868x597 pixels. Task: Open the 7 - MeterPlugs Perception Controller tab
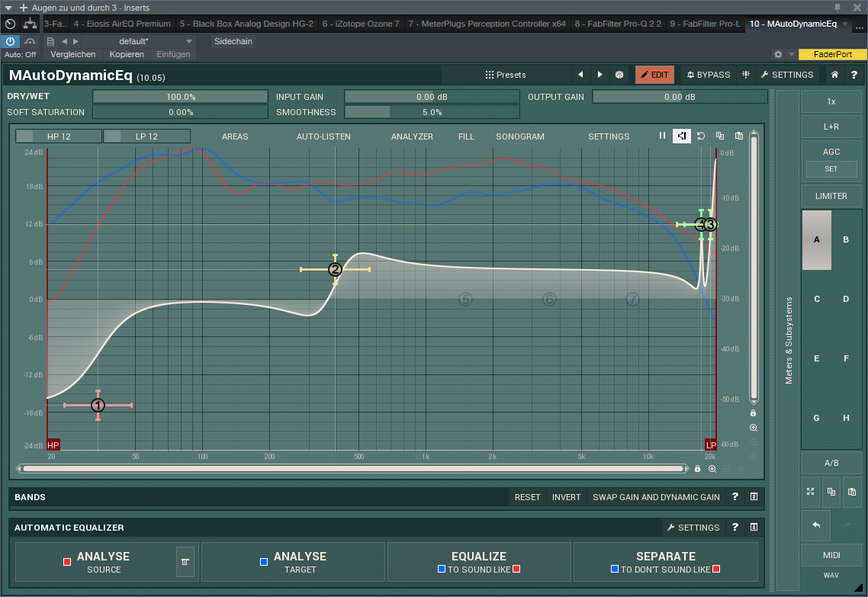click(x=487, y=24)
